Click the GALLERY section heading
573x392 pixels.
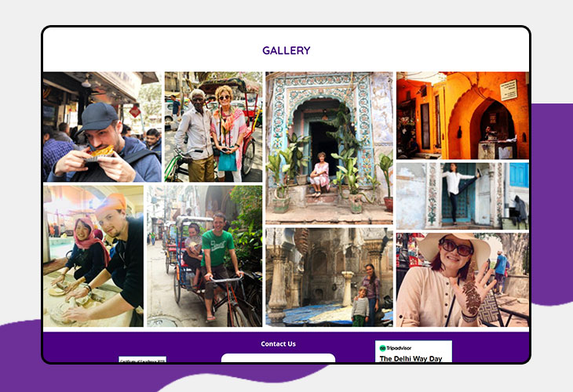click(286, 51)
